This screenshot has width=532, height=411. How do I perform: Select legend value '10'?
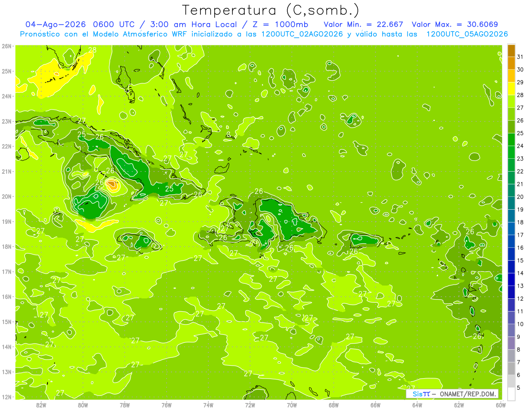tap(520, 324)
